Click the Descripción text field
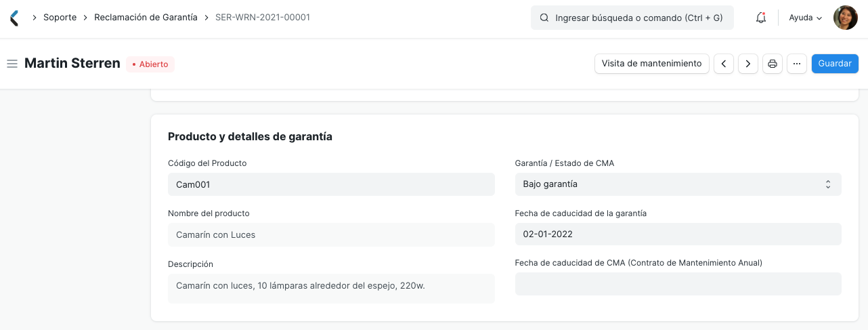868x330 pixels. [331, 288]
